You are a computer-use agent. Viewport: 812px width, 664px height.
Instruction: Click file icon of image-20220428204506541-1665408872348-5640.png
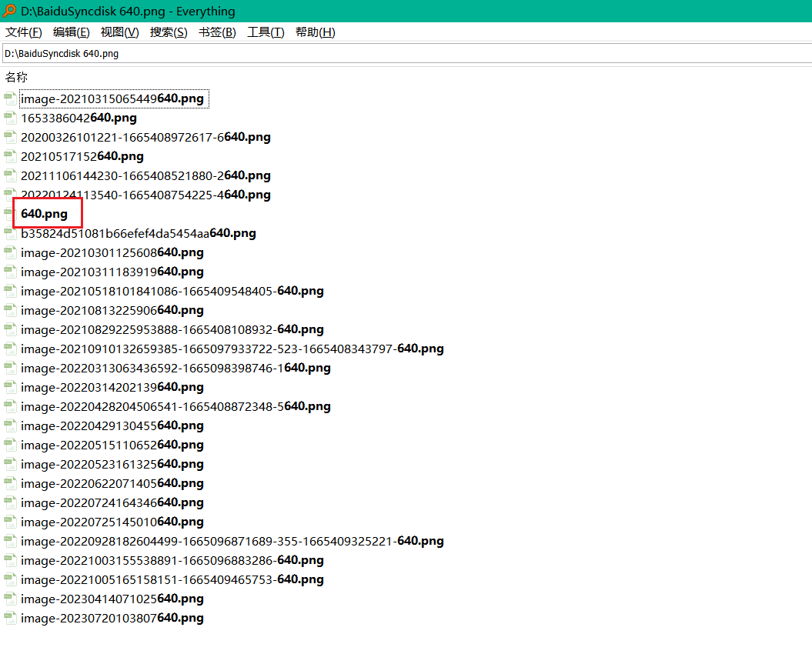click(10, 406)
